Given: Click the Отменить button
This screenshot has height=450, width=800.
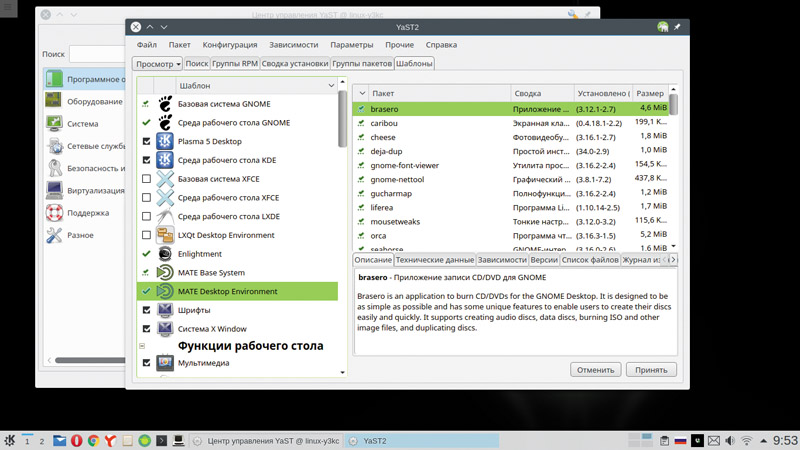Looking at the screenshot, I should click(595, 370).
